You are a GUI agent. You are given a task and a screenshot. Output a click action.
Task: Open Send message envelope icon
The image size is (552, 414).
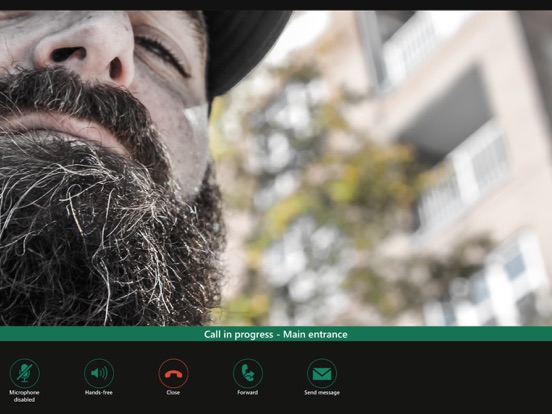322,374
